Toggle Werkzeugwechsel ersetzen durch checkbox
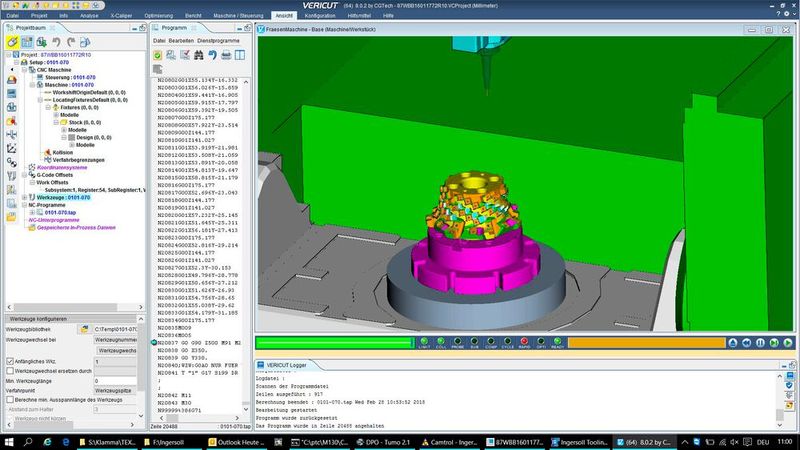 pos(10,371)
